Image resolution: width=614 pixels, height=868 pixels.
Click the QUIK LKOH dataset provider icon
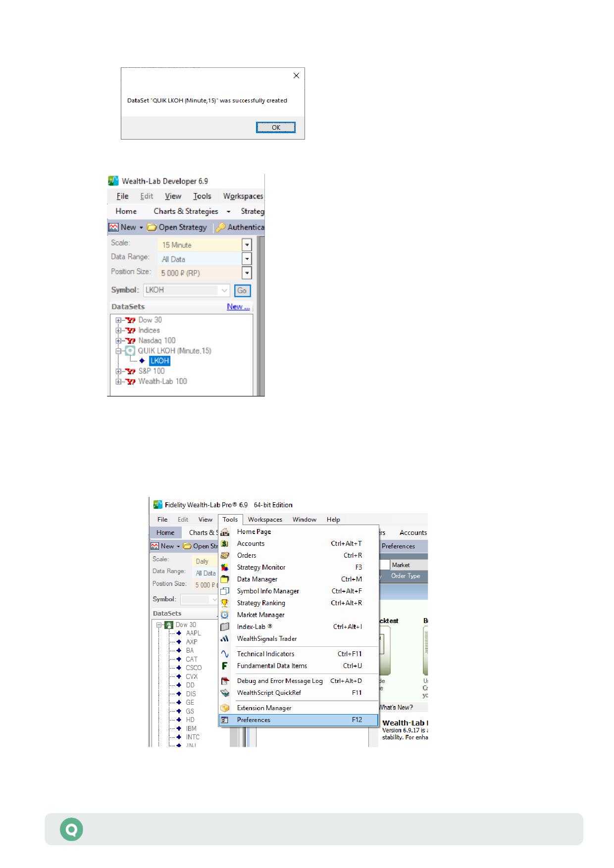point(130,351)
